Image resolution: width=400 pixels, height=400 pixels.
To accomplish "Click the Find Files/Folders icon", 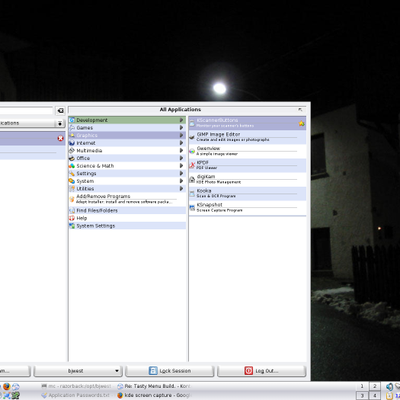I will [x=72, y=211].
